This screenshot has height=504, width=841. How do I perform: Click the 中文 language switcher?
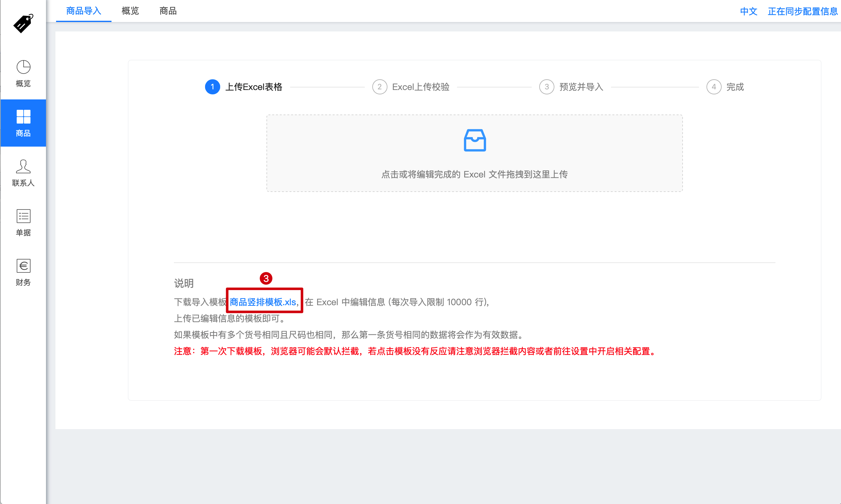click(x=748, y=11)
